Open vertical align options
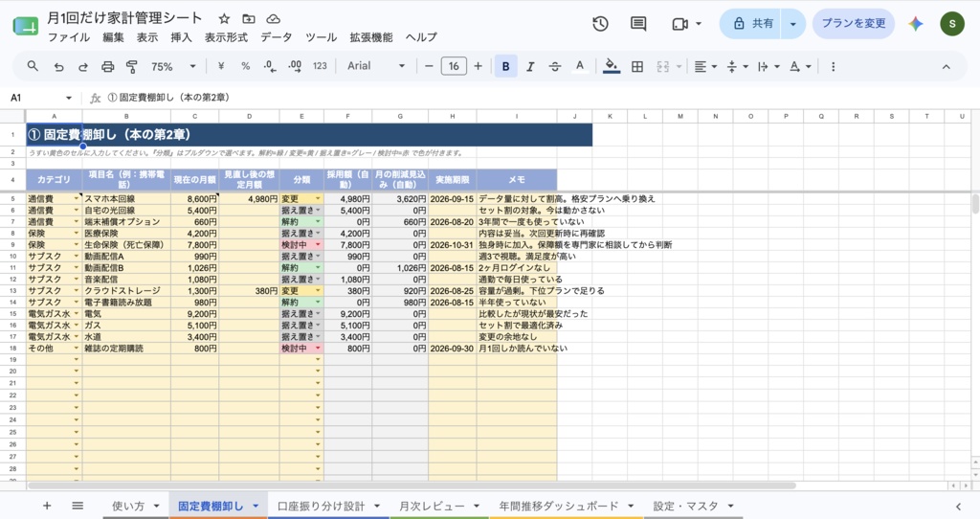The width and height of the screenshot is (980, 519). pyautogui.click(x=737, y=66)
